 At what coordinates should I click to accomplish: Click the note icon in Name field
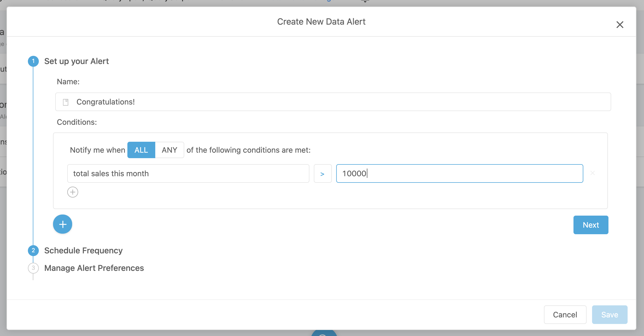[66, 102]
